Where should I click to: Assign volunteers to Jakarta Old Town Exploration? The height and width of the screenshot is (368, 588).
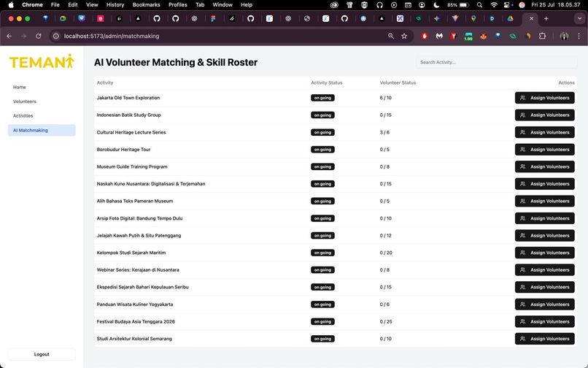pyautogui.click(x=544, y=98)
